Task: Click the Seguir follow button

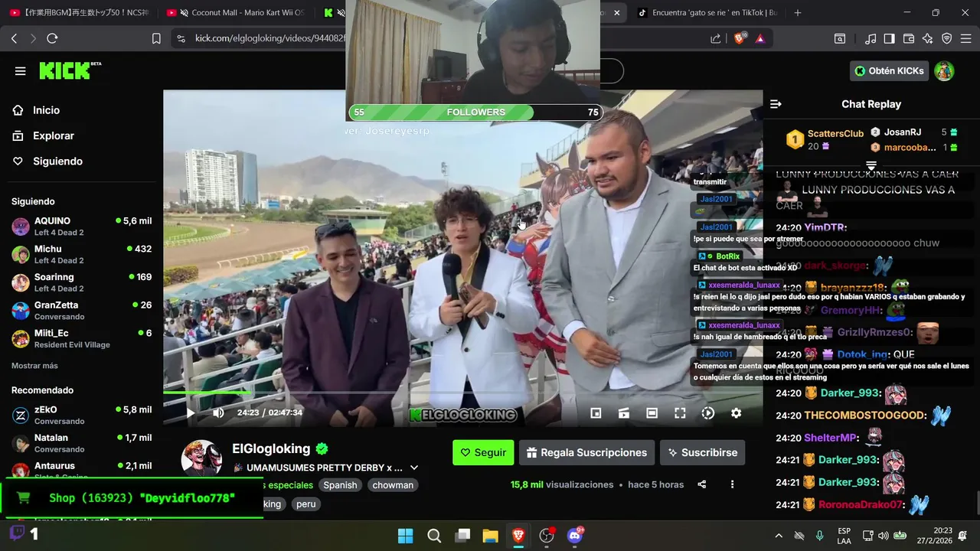Action: coord(483,452)
